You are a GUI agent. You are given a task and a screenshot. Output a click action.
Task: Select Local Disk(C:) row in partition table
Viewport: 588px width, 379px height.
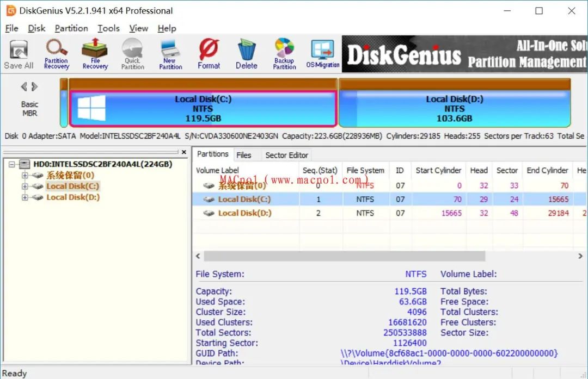(390, 199)
